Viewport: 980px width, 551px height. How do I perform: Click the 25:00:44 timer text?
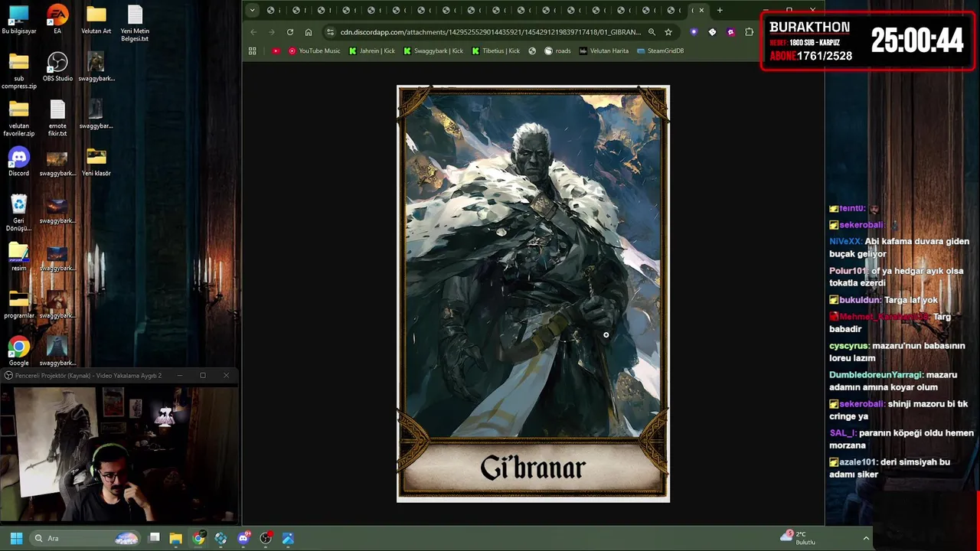917,41
